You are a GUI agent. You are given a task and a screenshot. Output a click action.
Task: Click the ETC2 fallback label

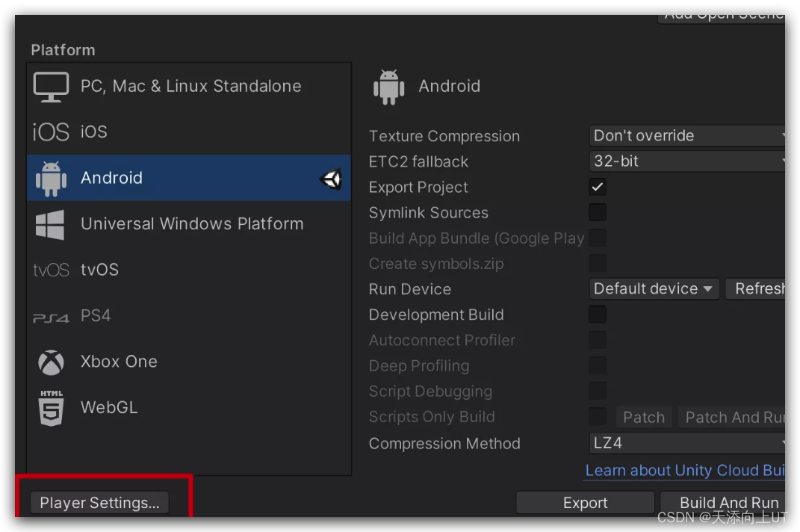pos(418,162)
